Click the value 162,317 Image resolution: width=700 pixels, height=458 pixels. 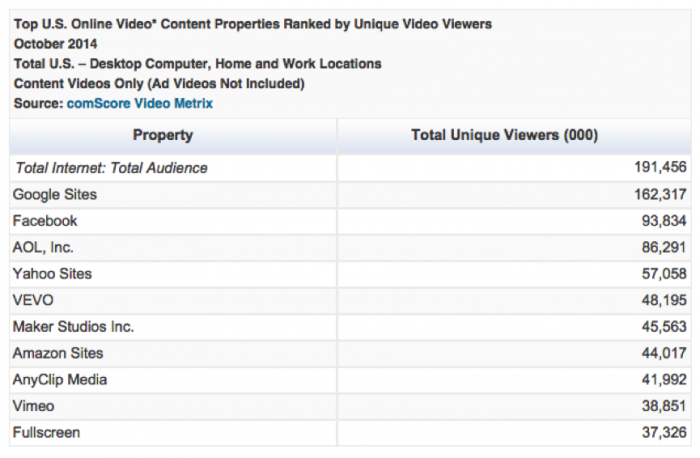point(660,194)
